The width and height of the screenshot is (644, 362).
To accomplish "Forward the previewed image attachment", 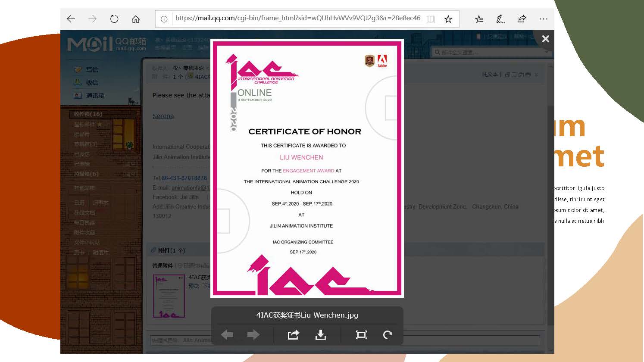I will [294, 335].
